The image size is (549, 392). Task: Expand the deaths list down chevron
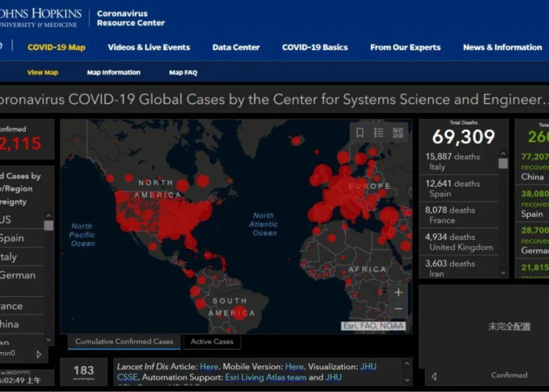tap(504, 272)
